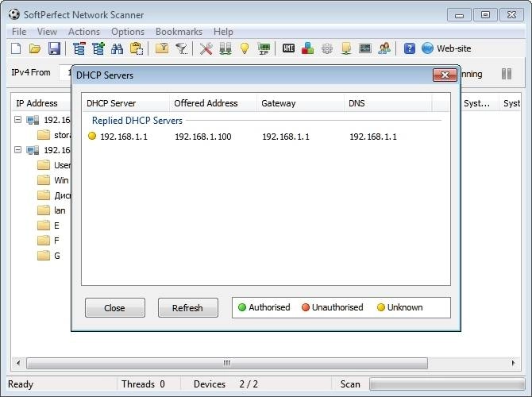Image resolution: width=532 pixels, height=397 pixels.
Task: Open a file with the folder icon
Action: pyautogui.click(x=35, y=48)
